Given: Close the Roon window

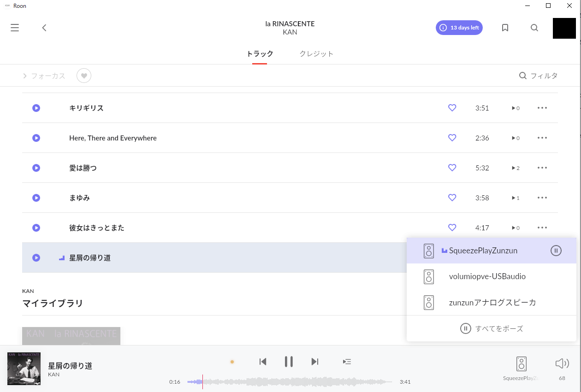Looking at the screenshot, I should coord(570,6).
